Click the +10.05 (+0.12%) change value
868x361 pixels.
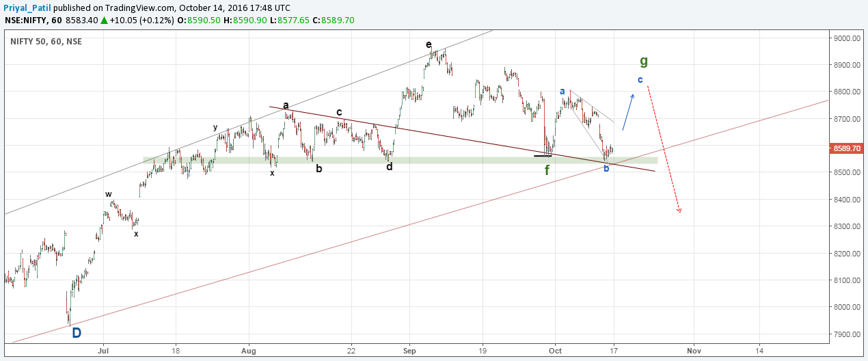point(141,21)
